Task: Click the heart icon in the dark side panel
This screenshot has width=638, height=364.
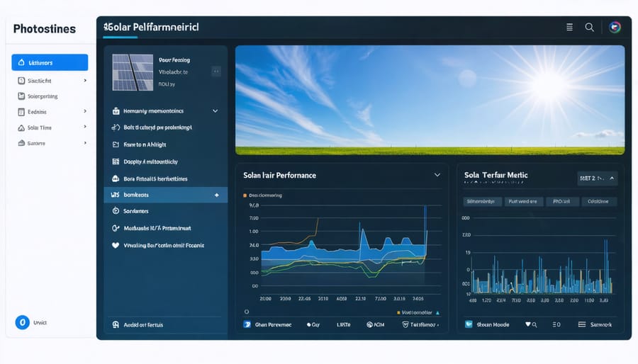Action: (116, 245)
